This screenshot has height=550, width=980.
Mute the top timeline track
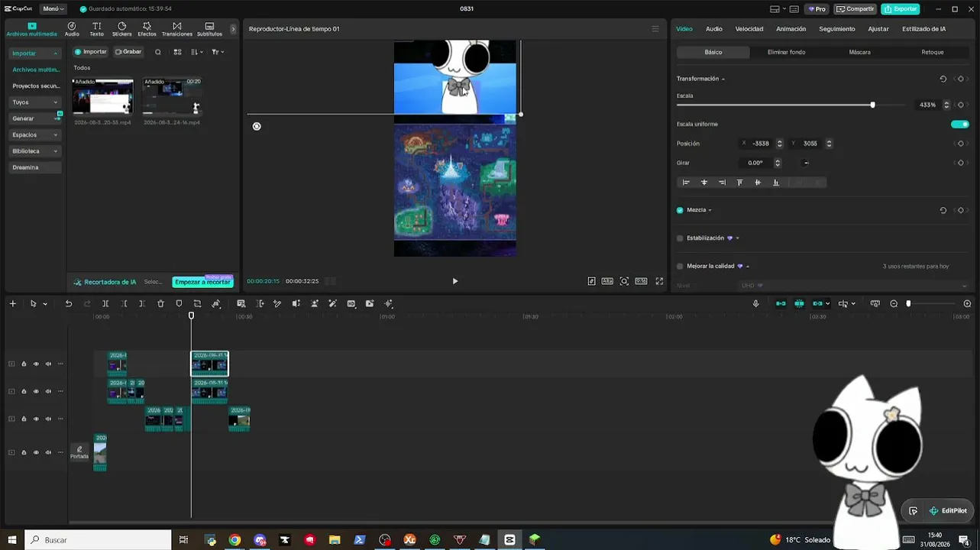pyautogui.click(x=48, y=364)
